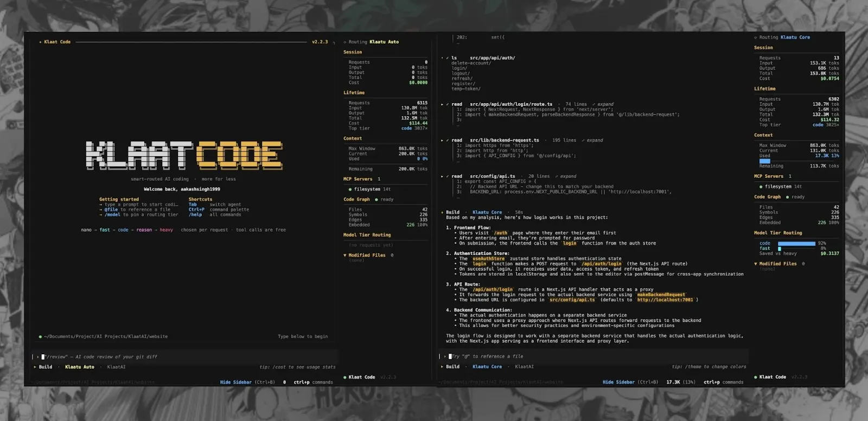Focus left pane /review prompt input
868x421 pixels.
point(184,357)
